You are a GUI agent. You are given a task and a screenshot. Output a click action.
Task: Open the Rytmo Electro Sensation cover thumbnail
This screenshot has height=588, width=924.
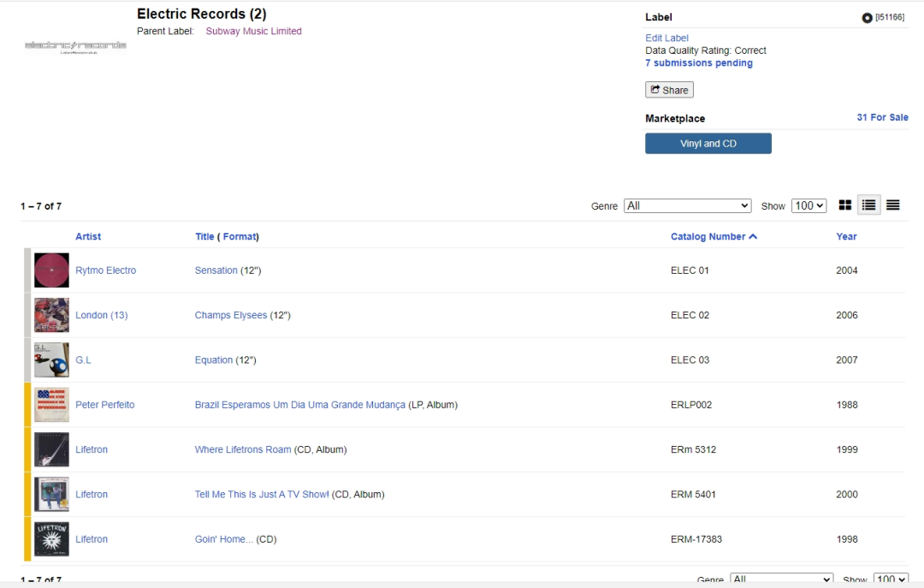tap(51, 270)
